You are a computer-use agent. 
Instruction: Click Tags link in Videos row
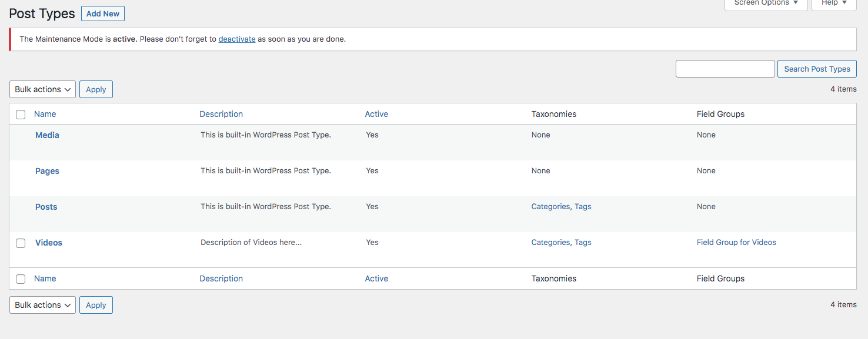(583, 243)
